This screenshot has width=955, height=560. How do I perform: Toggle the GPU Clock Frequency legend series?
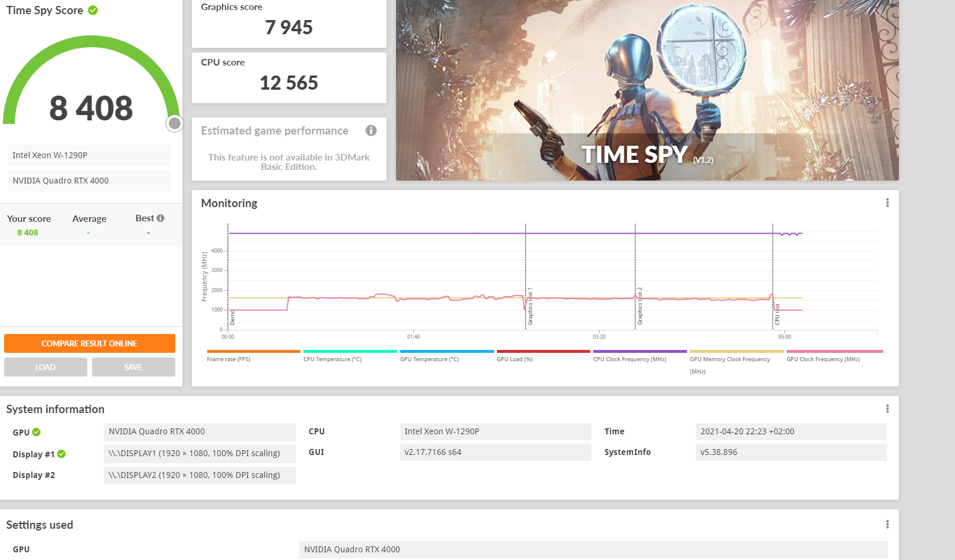823,359
